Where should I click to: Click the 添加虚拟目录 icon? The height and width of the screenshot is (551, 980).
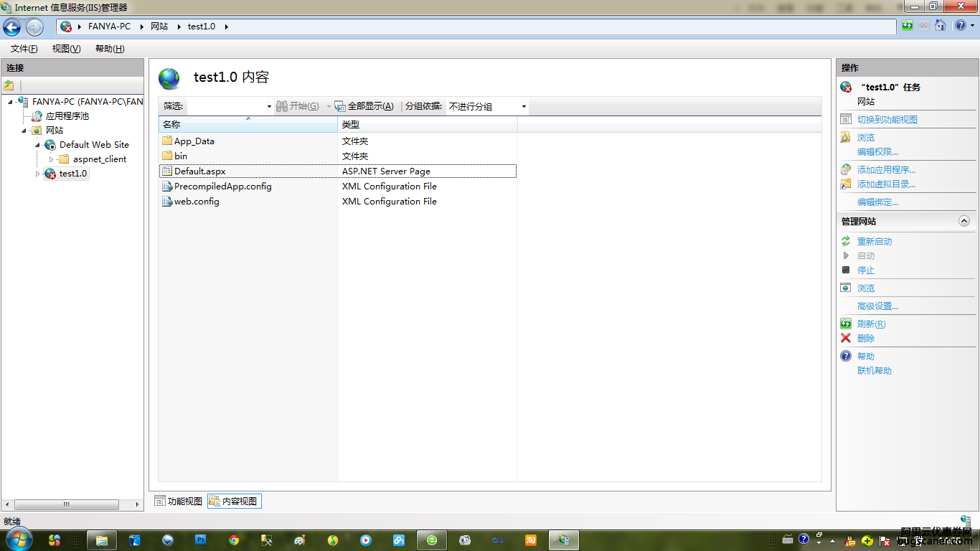846,184
